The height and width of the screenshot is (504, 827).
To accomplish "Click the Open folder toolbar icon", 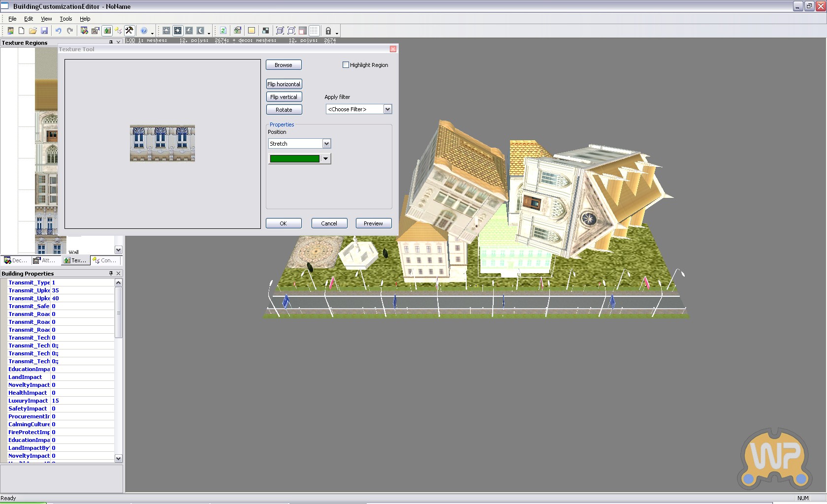I will (32, 31).
